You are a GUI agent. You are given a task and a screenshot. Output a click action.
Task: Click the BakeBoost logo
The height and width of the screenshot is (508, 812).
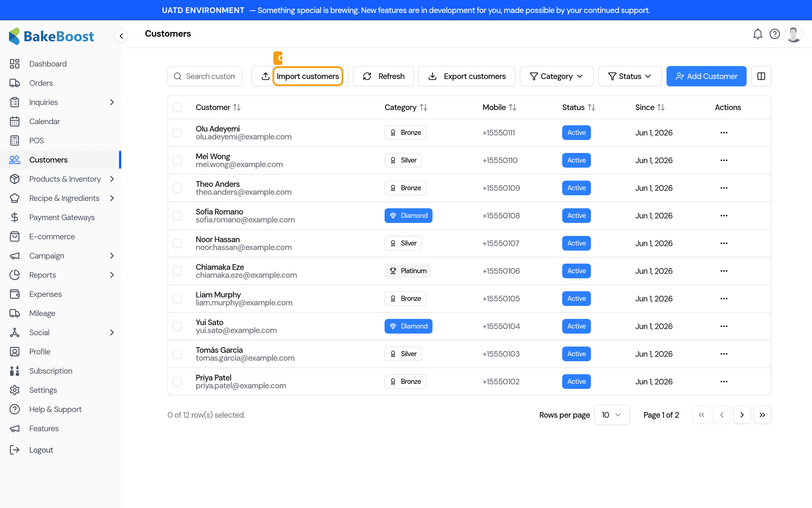click(x=52, y=36)
